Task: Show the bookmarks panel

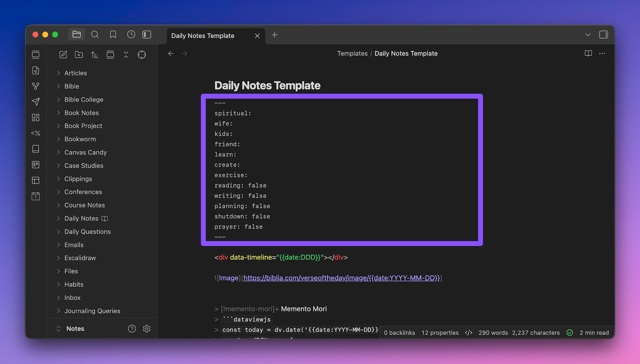Action: tap(113, 35)
